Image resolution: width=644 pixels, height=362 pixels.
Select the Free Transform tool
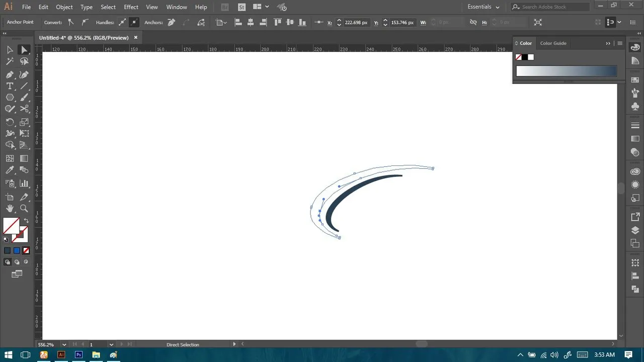pyautogui.click(x=24, y=134)
